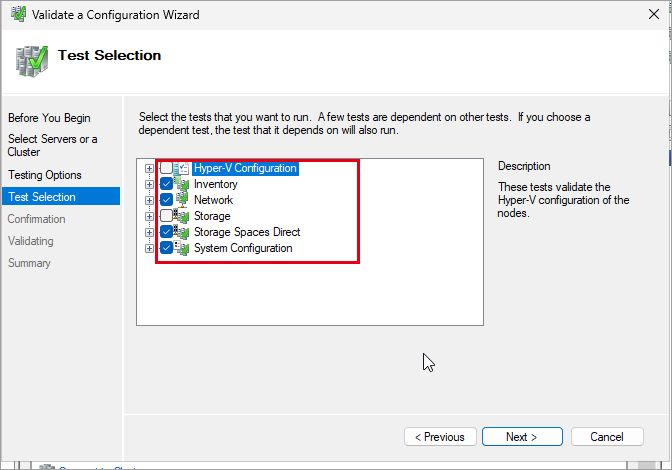The height and width of the screenshot is (470, 672).
Task: Select the Storage label
Action: (212, 216)
